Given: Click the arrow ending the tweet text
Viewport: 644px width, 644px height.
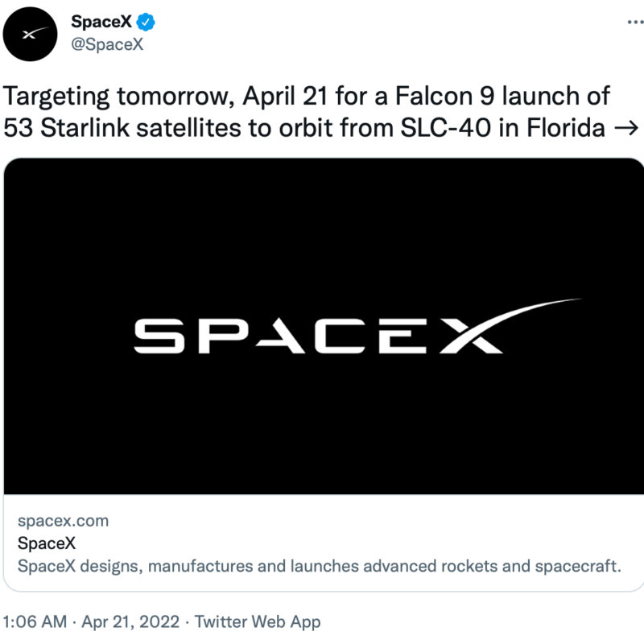Looking at the screenshot, I should pyautogui.click(x=626, y=128).
